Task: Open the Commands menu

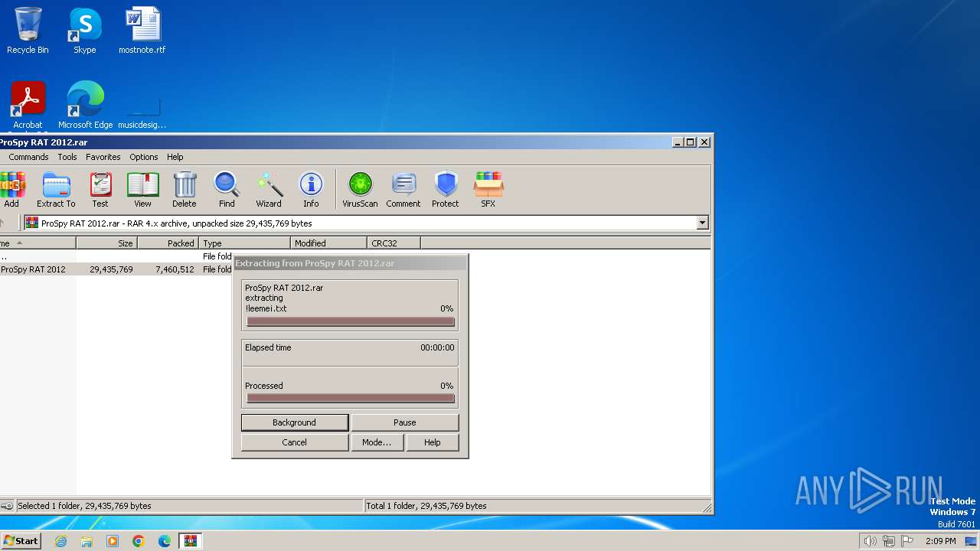Action: [28, 157]
